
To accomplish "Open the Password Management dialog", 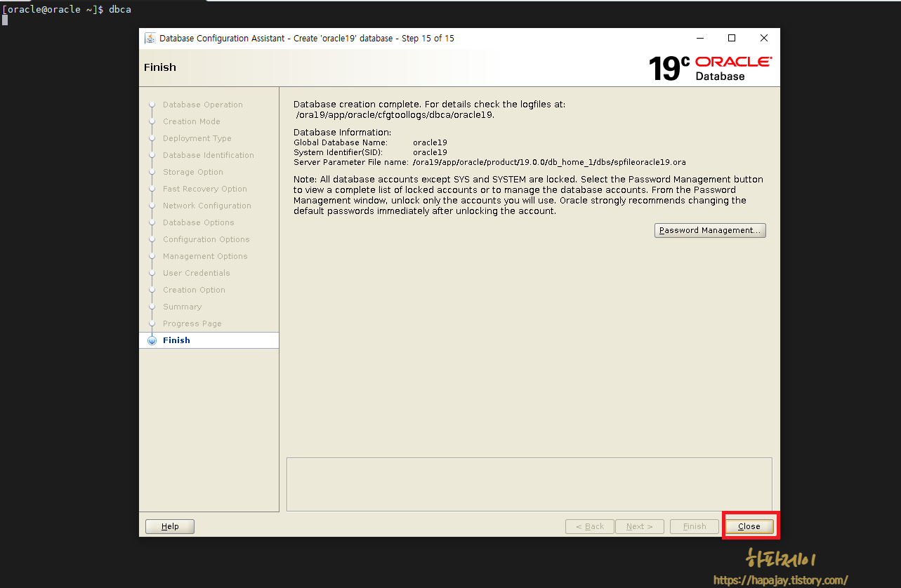I will (x=710, y=230).
